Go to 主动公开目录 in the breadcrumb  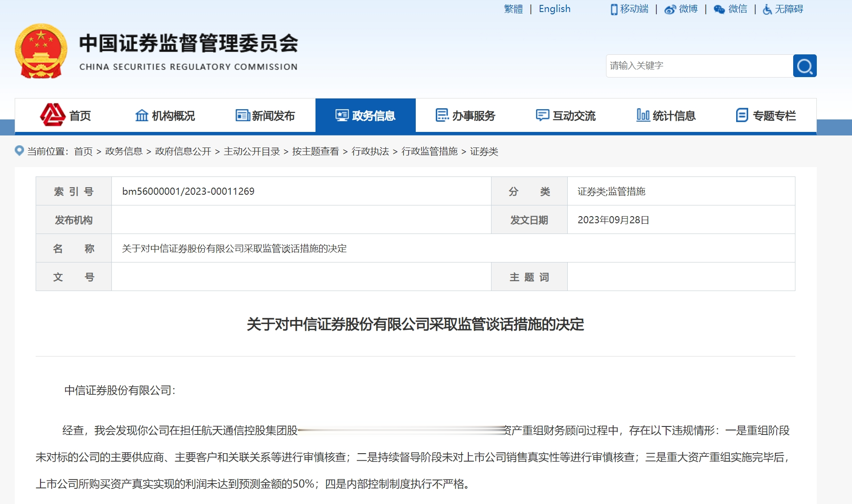(x=251, y=152)
